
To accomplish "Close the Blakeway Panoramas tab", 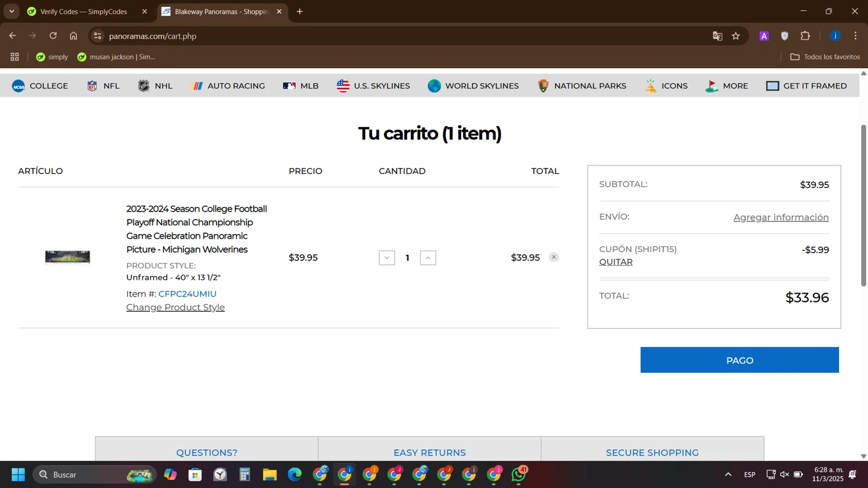I will pos(279,12).
